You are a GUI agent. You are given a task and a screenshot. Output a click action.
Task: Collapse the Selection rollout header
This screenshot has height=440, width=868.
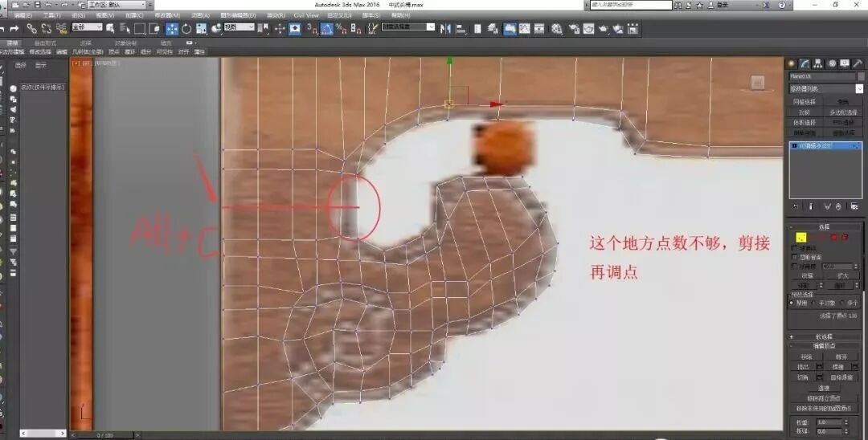[x=825, y=226]
